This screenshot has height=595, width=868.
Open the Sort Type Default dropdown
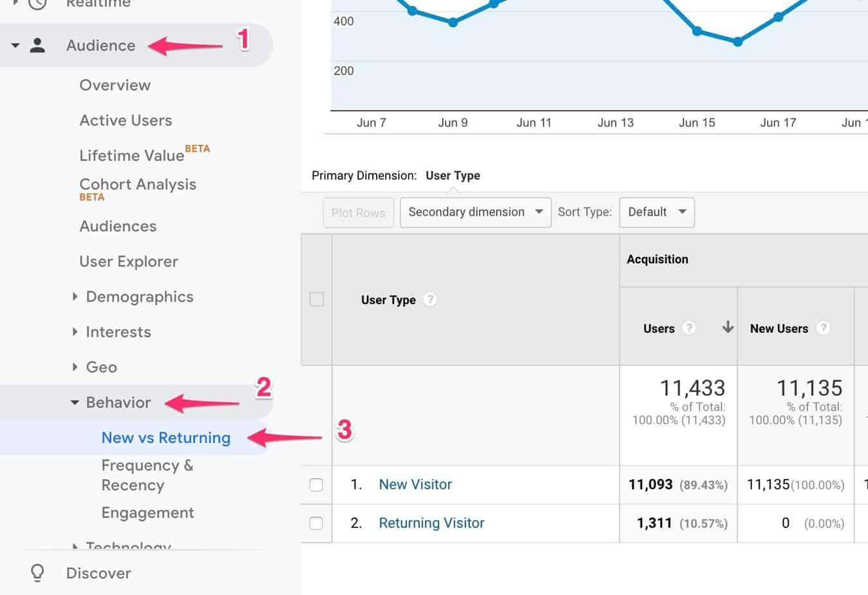tap(656, 212)
